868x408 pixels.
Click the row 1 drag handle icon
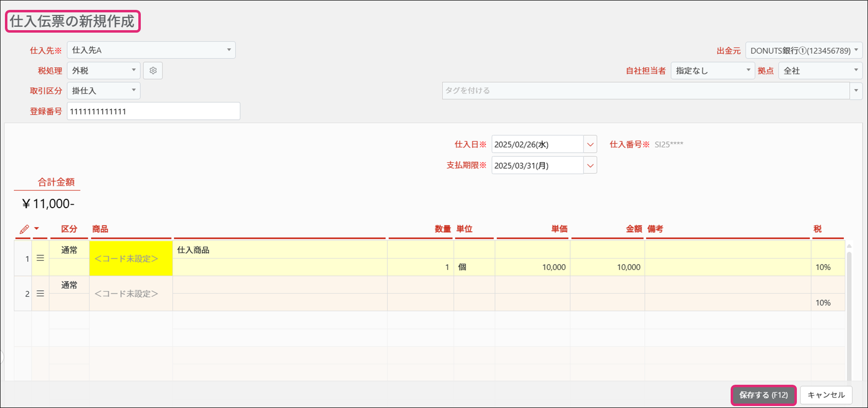pos(41,258)
